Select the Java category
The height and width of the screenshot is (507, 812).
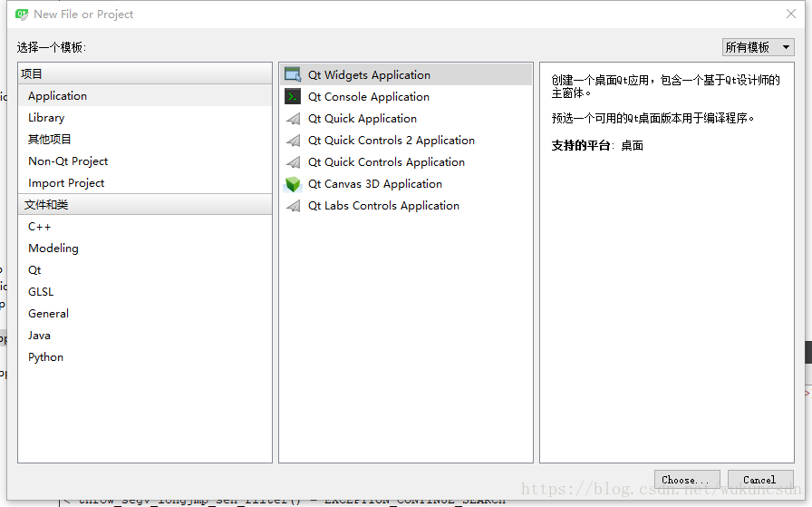pyautogui.click(x=145, y=336)
